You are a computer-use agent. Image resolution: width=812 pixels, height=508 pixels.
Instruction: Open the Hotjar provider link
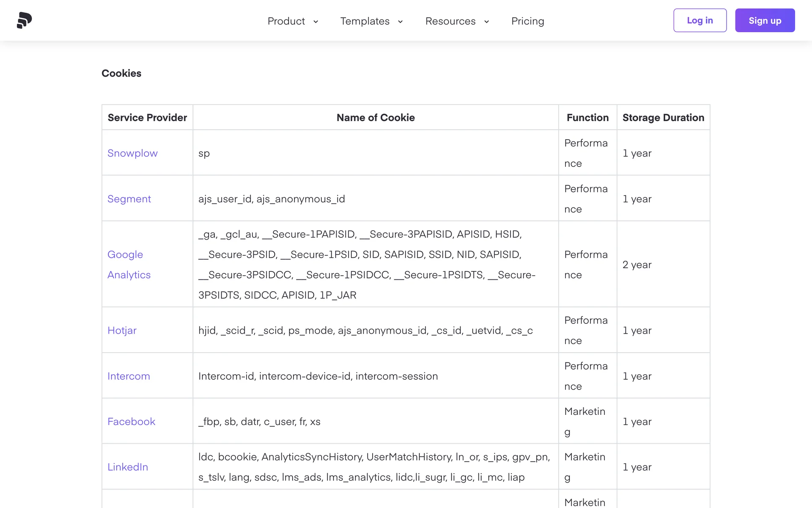pos(122,331)
